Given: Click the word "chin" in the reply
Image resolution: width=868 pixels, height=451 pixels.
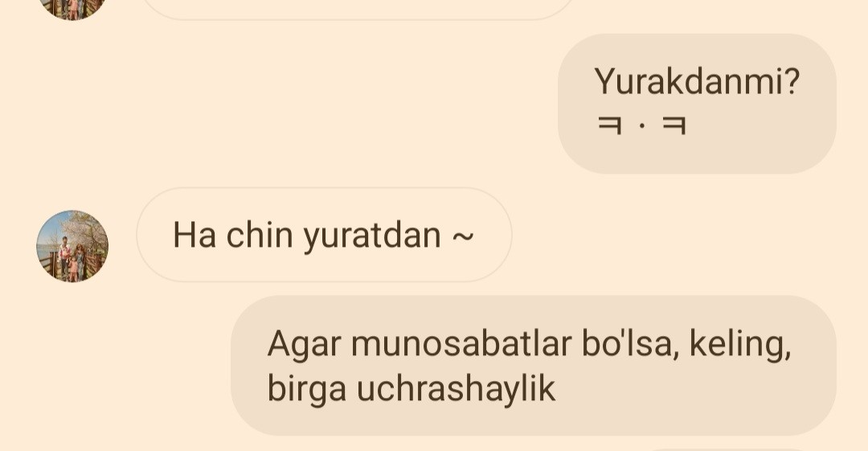Looking at the screenshot, I should coord(259,235).
